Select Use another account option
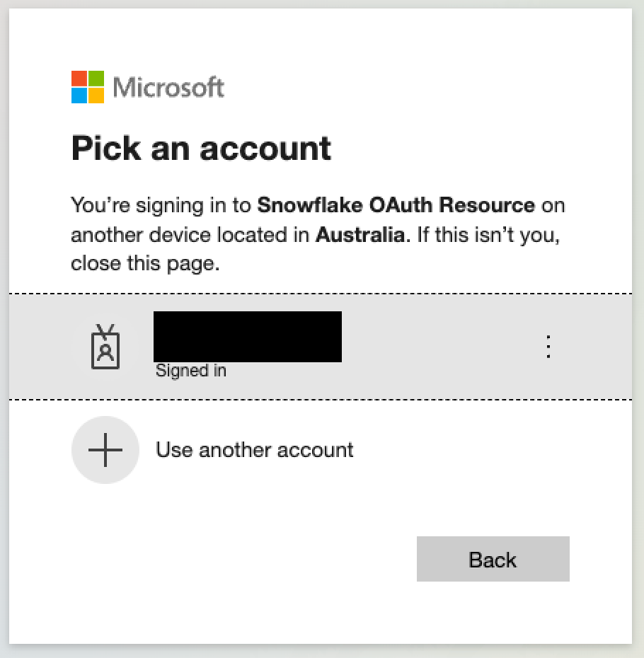Screen dimensions: 644x658 [254, 450]
